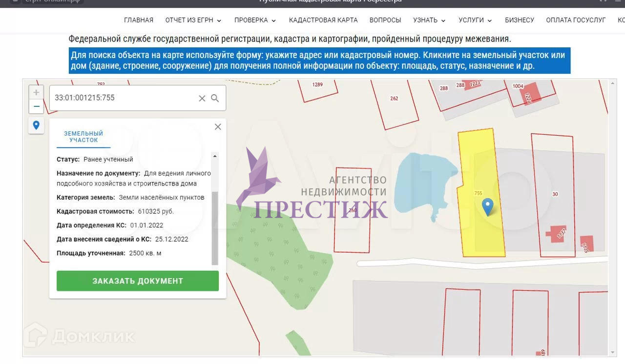
Task: Click parcel label 1004 on the map
Action: [518, 86]
